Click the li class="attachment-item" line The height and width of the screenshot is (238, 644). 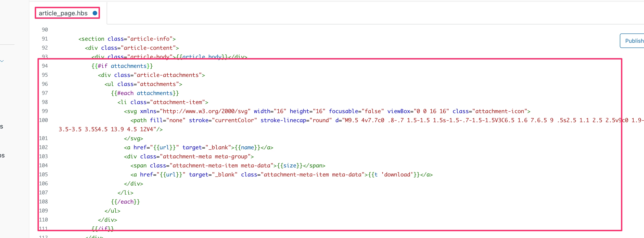[x=163, y=102]
